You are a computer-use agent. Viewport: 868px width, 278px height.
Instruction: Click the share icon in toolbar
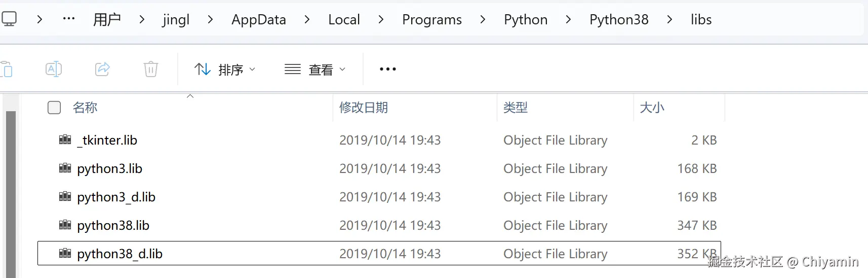[x=102, y=69]
